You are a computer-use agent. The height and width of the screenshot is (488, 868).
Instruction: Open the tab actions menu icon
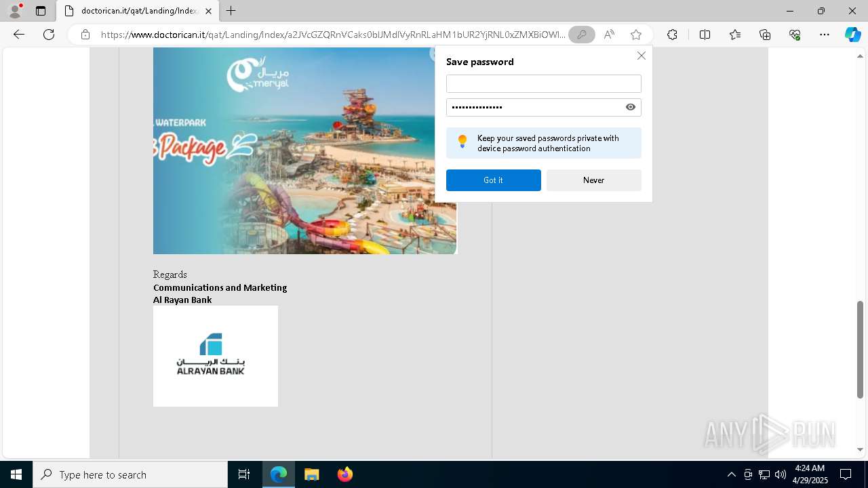[x=41, y=11]
